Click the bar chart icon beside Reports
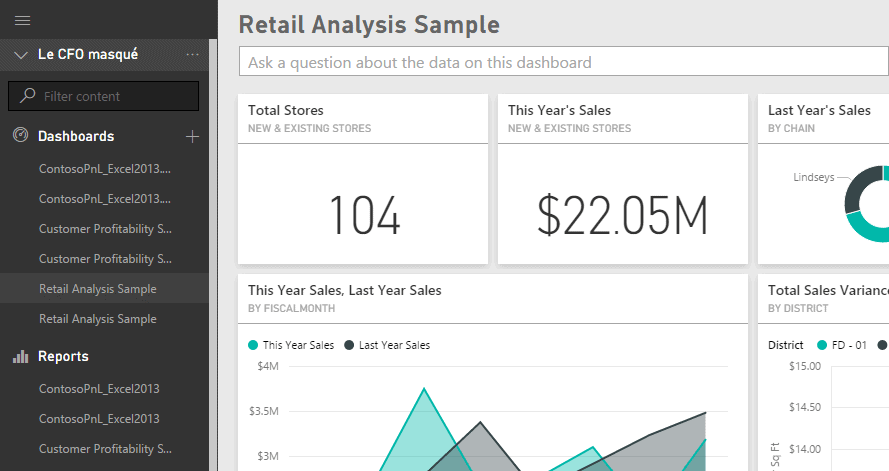This screenshot has width=889, height=471. (20, 356)
